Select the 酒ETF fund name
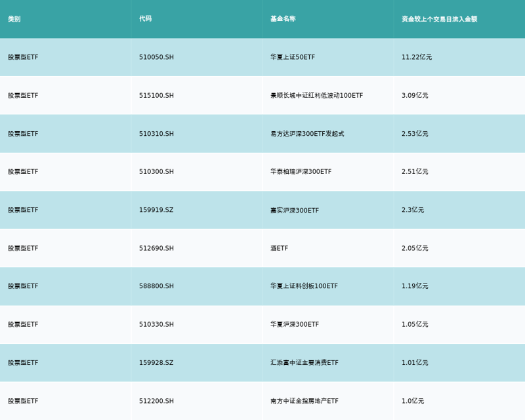Image resolution: width=525 pixels, height=420 pixels. point(280,248)
